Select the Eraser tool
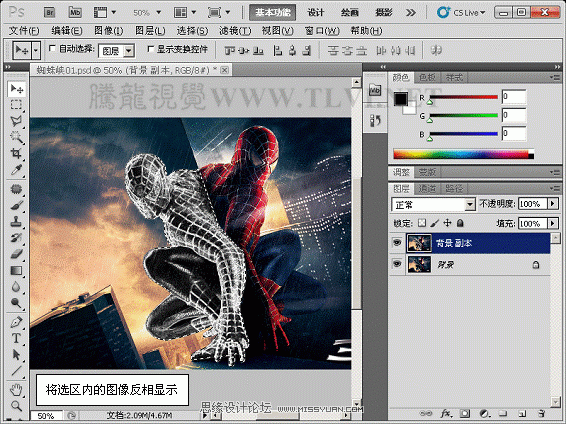Viewport: 566px width, 424px height. pyautogui.click(x=16, y=254)
